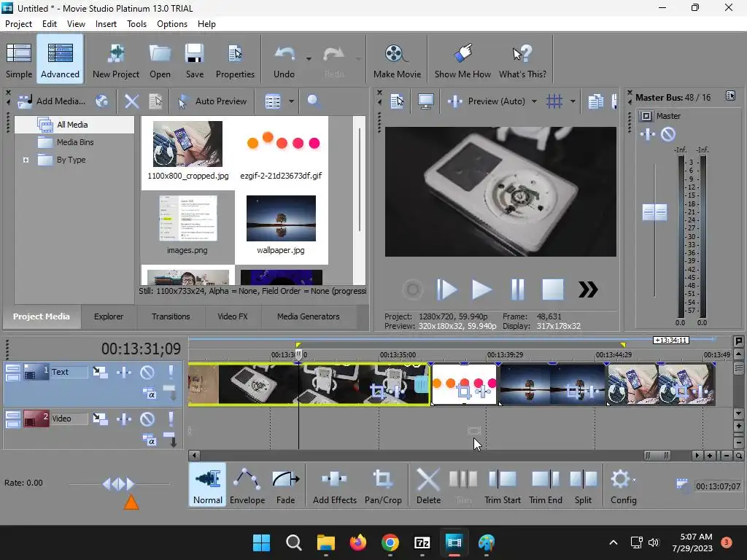The image size is (747, 560).
Task: Click Master FX icon in Master Bus
Action: click(648, 134)
